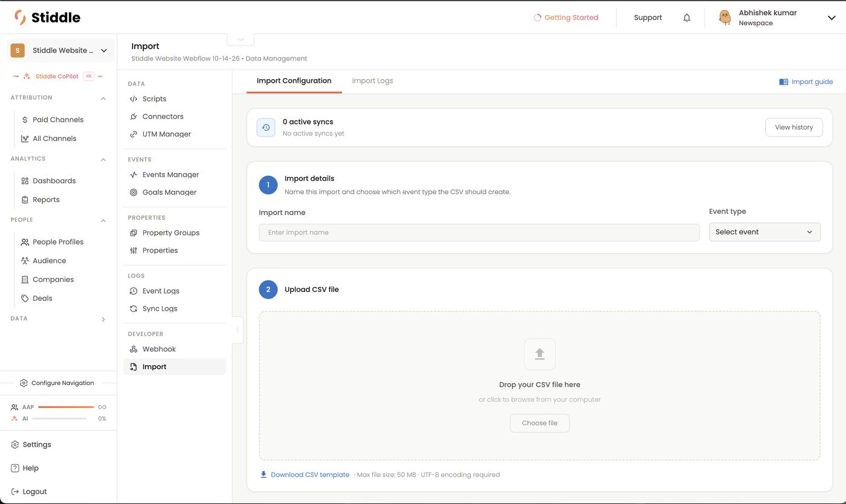Collapse the Attribution section
Viewport: 846px width, 504px height.
[103, 98]
